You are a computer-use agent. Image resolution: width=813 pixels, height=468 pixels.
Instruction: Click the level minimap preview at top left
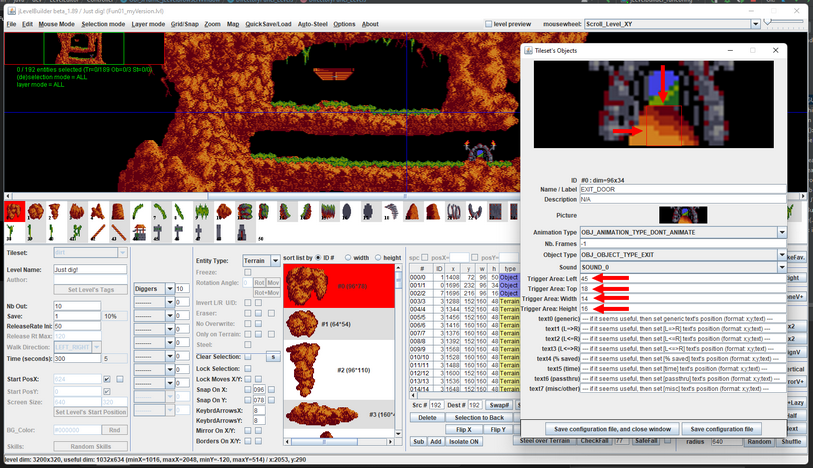tap(84, 48)
